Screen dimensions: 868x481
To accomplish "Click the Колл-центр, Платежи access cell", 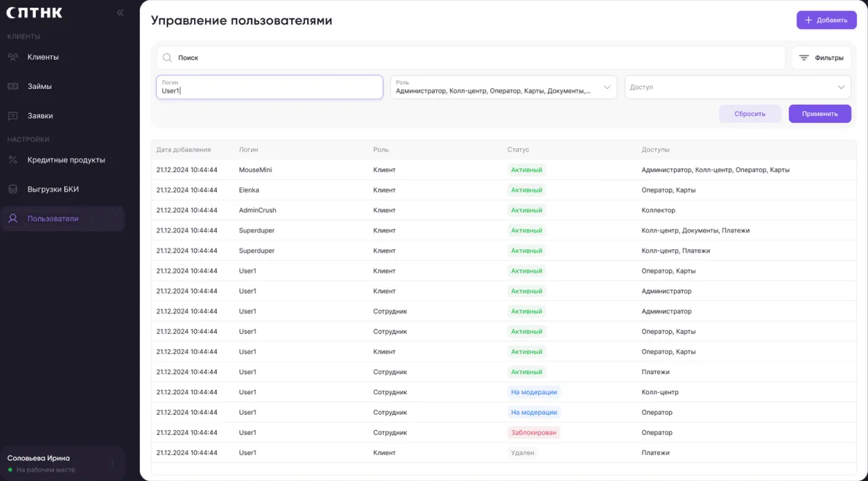I will 675,251.
